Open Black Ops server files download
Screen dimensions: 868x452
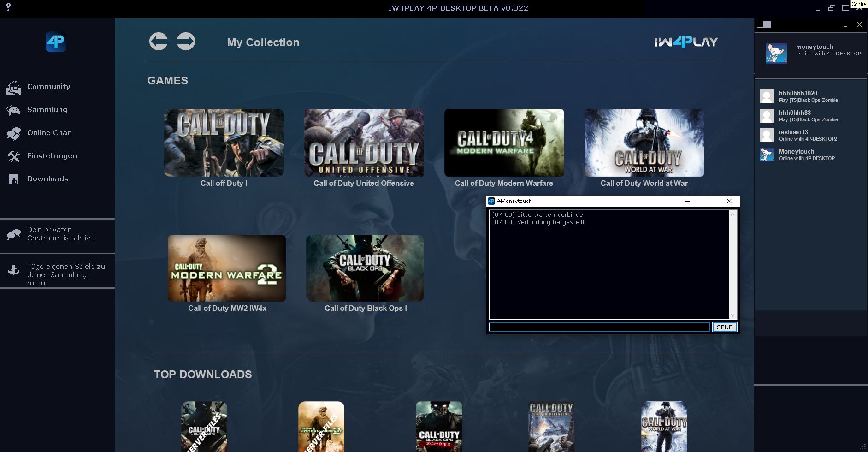(204, 427)
